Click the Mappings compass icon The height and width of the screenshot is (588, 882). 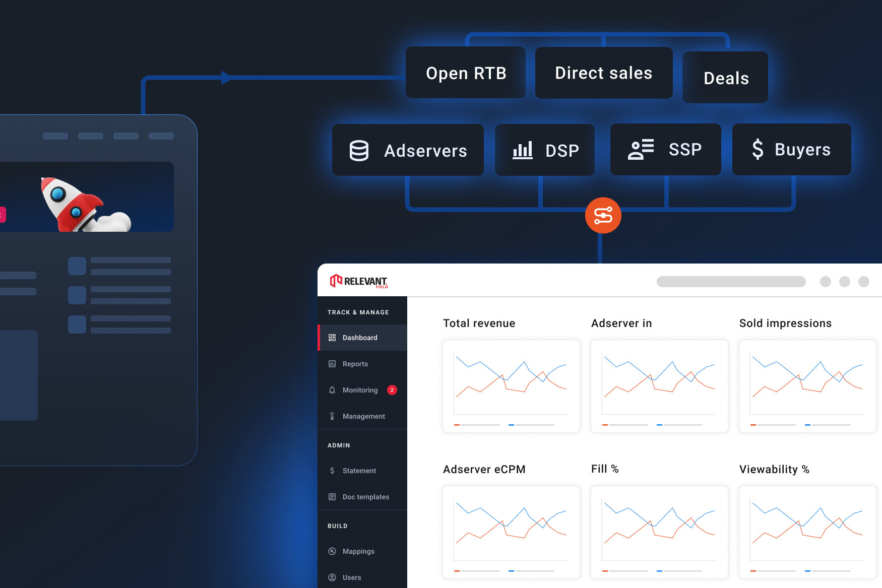332,551
